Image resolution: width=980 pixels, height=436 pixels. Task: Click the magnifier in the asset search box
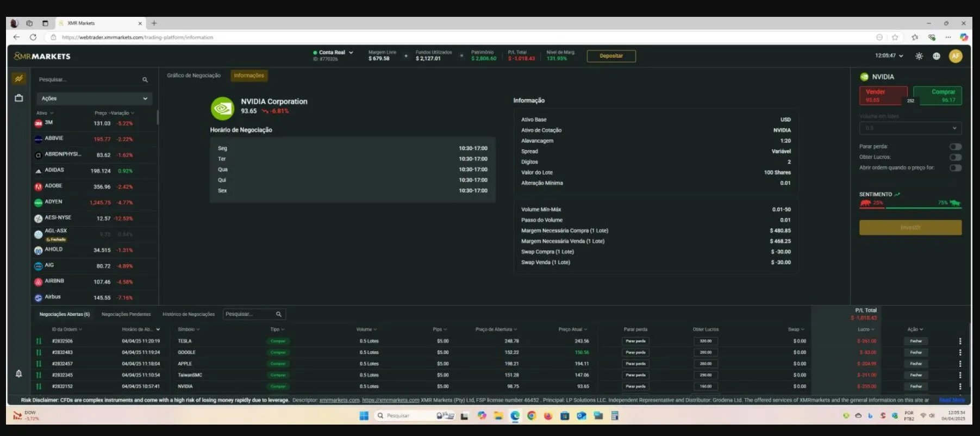point(145,80)
